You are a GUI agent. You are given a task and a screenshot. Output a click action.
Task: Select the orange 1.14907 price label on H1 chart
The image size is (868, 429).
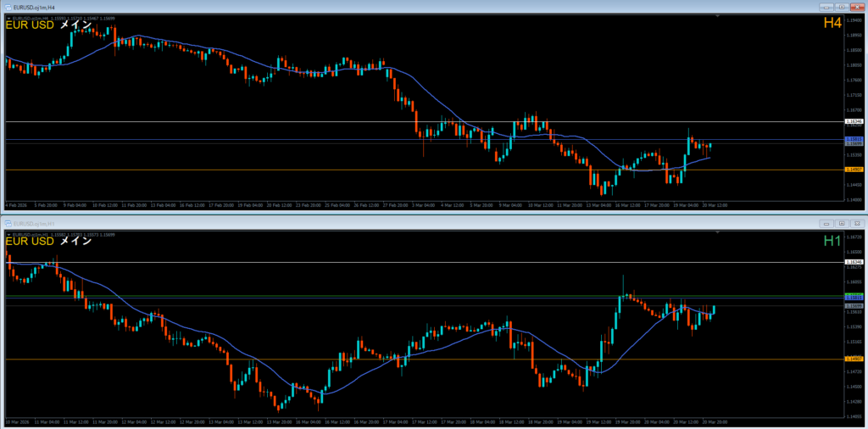click(854, 359)
